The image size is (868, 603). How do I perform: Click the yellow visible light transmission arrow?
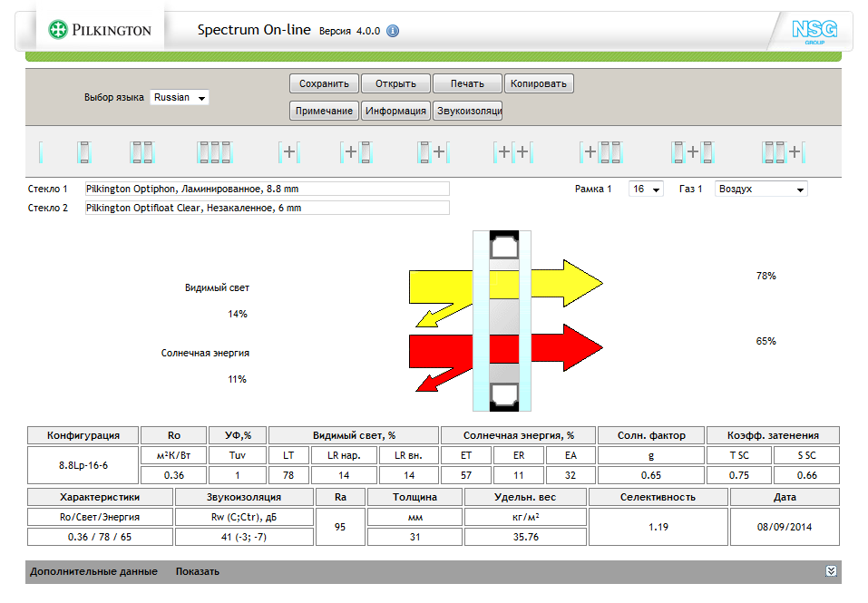pyautogui.click(x=568, y=283)
